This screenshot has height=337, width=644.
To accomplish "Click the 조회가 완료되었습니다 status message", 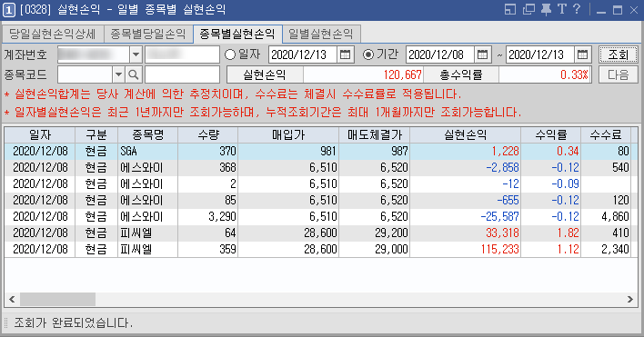I will tap(73, 323).
